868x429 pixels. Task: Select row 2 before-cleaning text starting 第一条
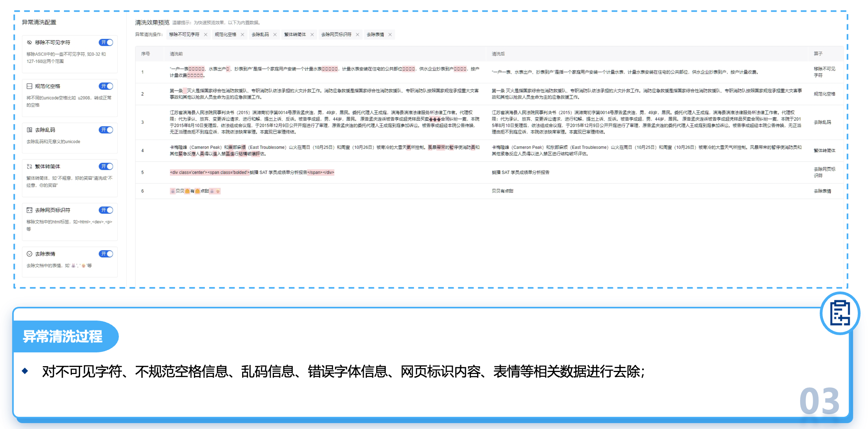(325, 94)
